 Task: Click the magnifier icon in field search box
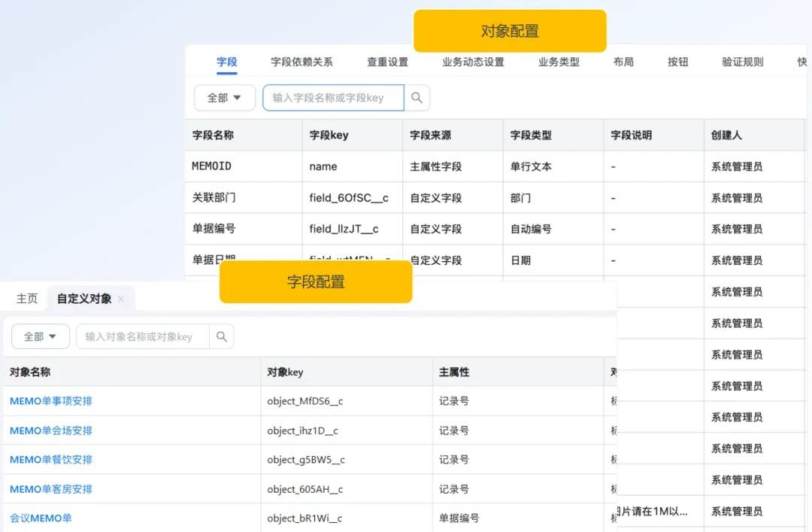417,98
